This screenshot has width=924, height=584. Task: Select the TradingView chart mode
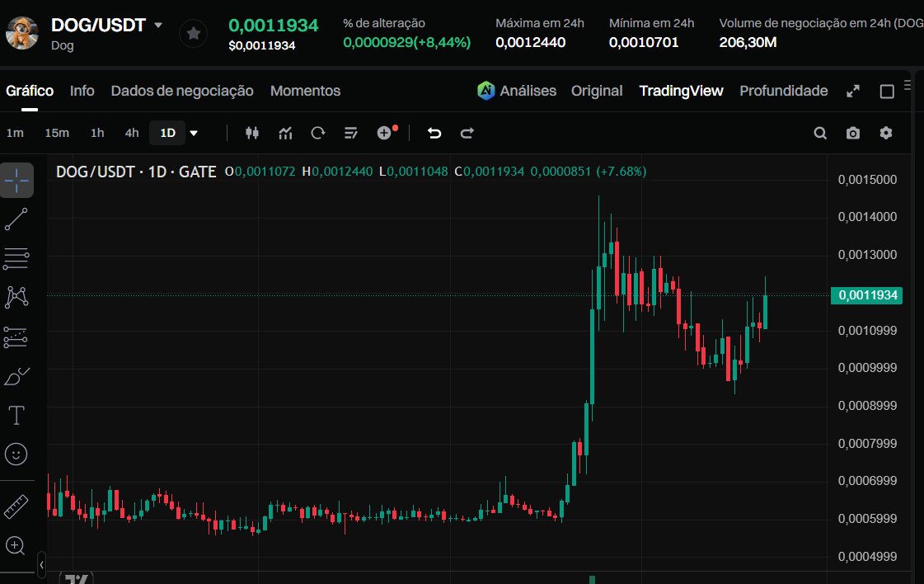[x=681, y=91]
